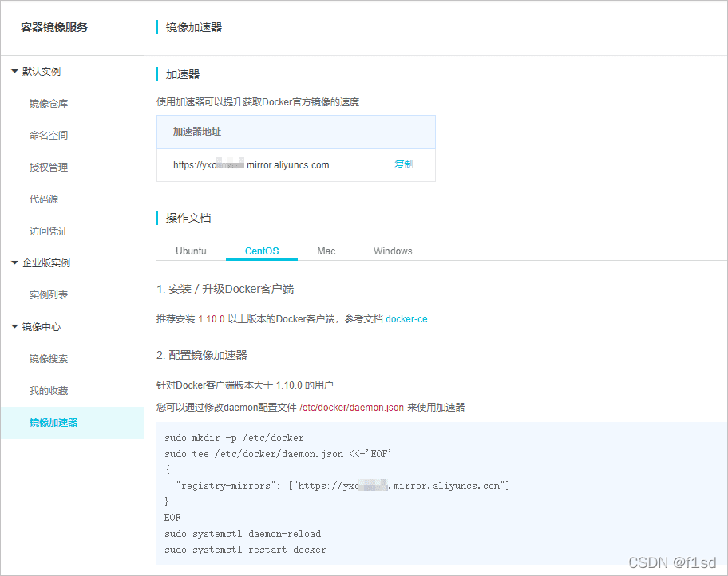Switch to the Windows tab
Image resolution: width=728 pixels, height=576 pixels.
[x=393, y=251]
